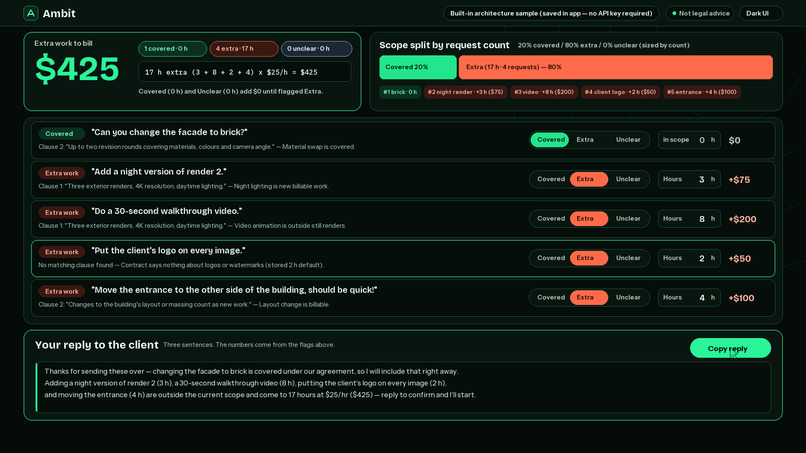Edit hours field for client logo request
Screen dimensions: 806x453
[689, 258]
